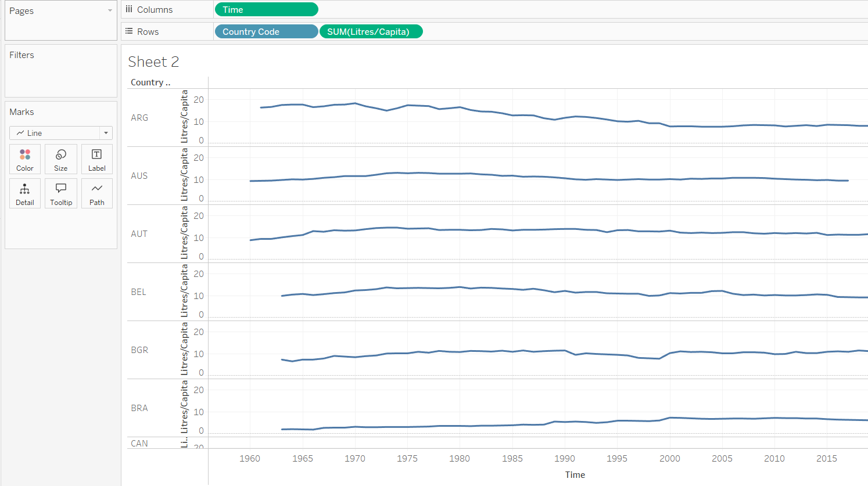Screen dimensions: 868x486
Task: Click the Marks card header
Action: [x=22, y=112]
